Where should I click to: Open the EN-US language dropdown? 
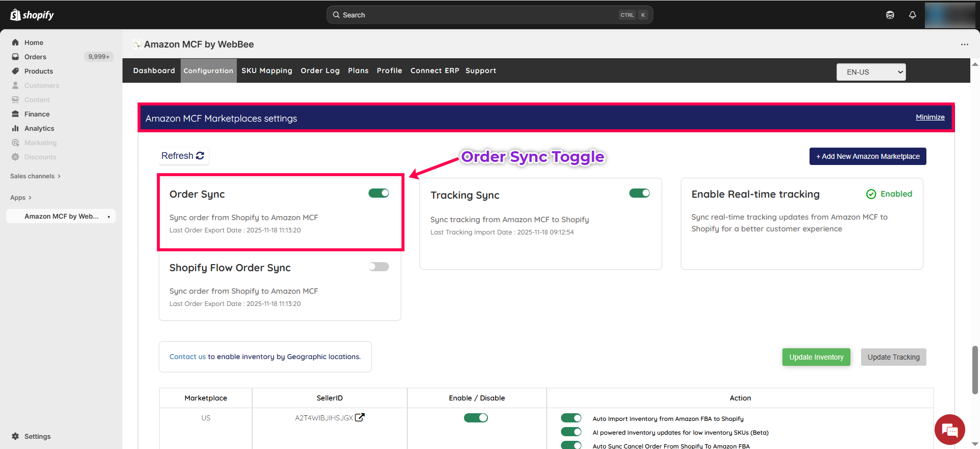click(x=871, y=72)
